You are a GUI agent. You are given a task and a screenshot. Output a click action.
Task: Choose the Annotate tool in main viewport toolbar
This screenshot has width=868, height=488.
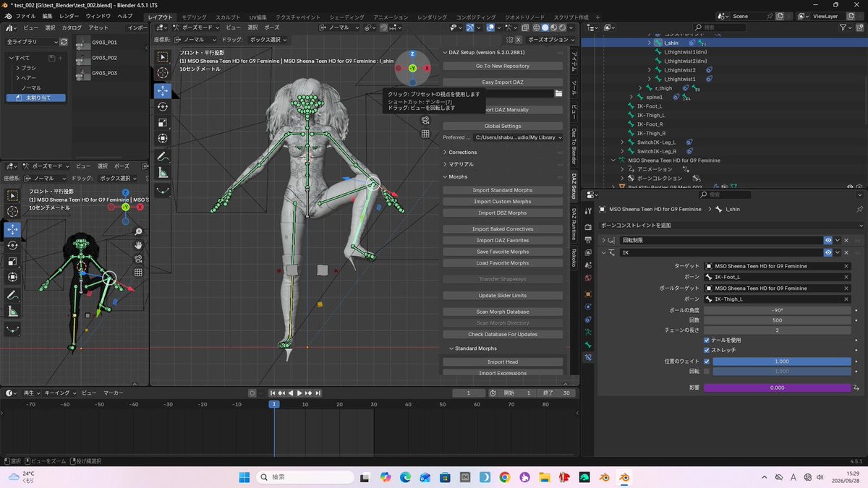click(x=163, y=156)
